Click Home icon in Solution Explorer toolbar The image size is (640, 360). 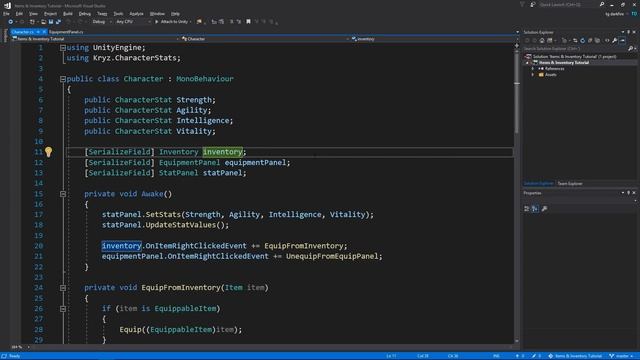pos(542,40)
